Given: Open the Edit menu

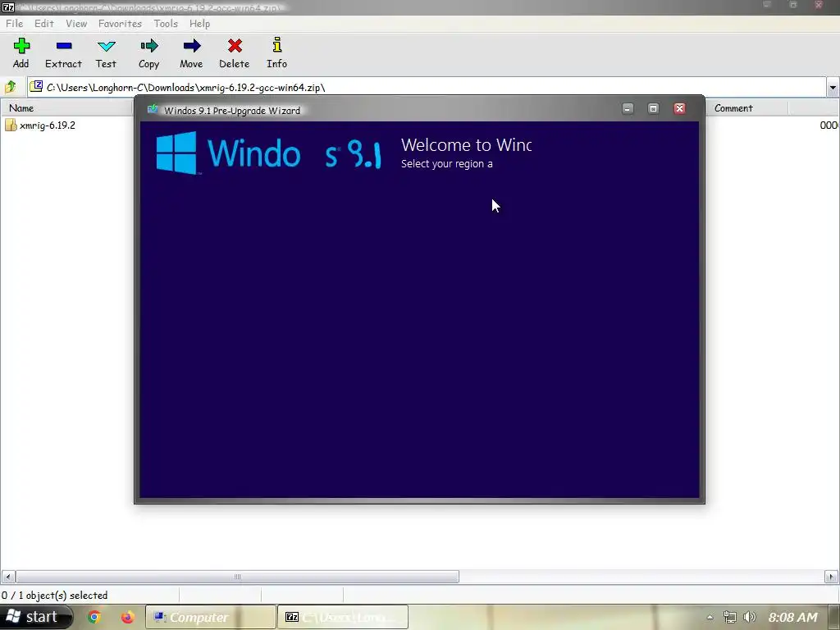Looking at the screenshot, I should 44,24.
